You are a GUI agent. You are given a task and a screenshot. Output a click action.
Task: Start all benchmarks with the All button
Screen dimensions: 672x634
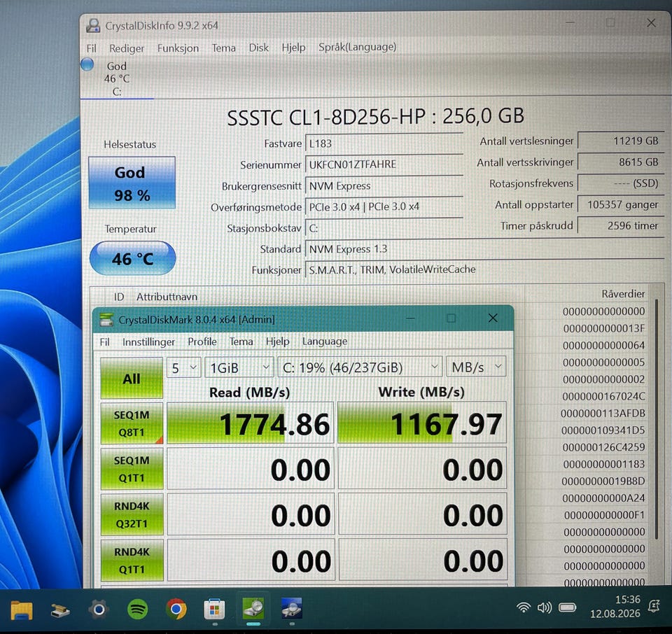tap(132, 379)
